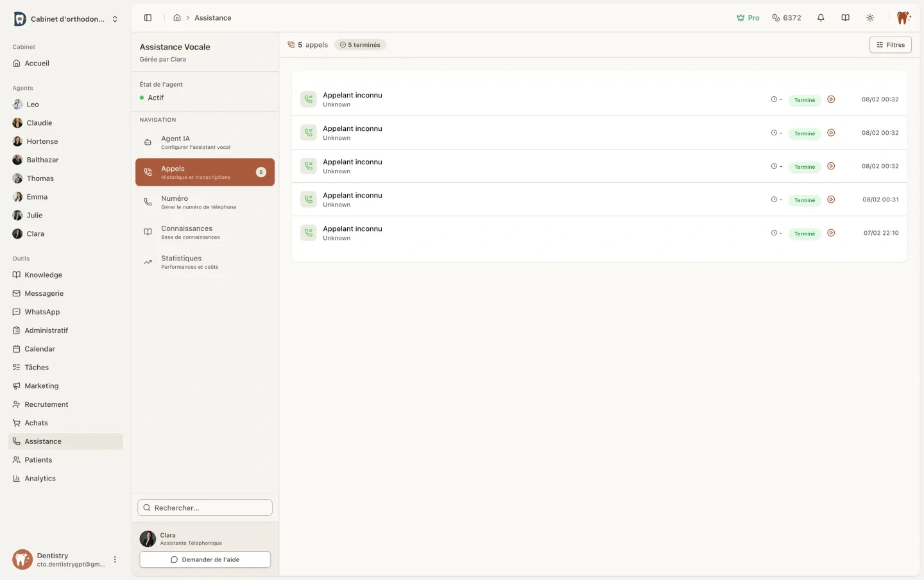Play recording of the 07/02 22:10 call

click(x=831, y=233)
